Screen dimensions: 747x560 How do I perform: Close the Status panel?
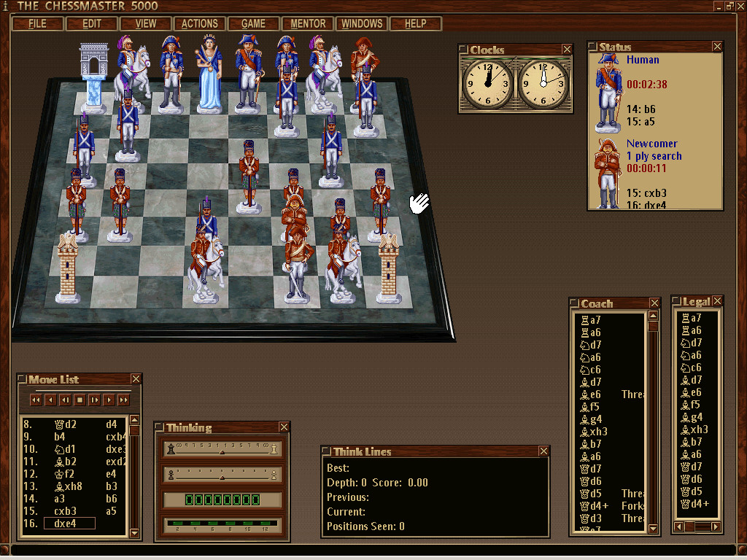[717, 46]
